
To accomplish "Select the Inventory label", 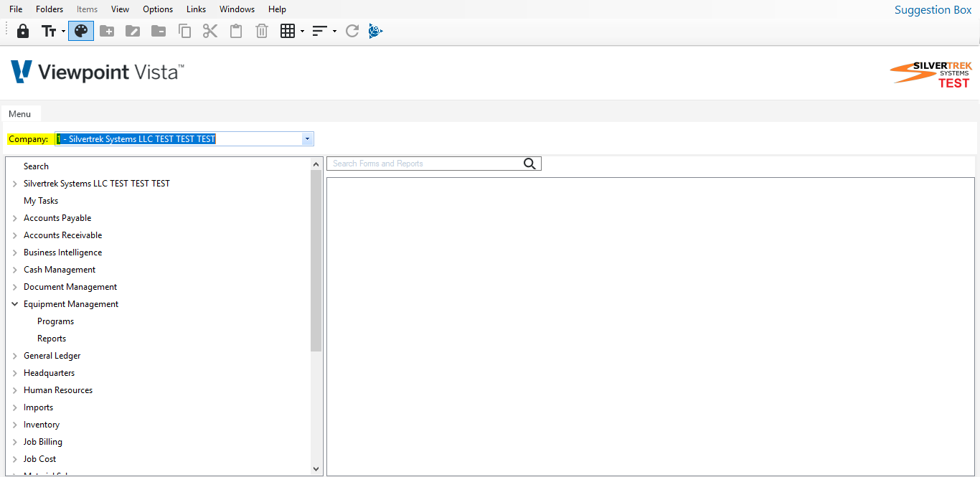I will coord(42,425).
